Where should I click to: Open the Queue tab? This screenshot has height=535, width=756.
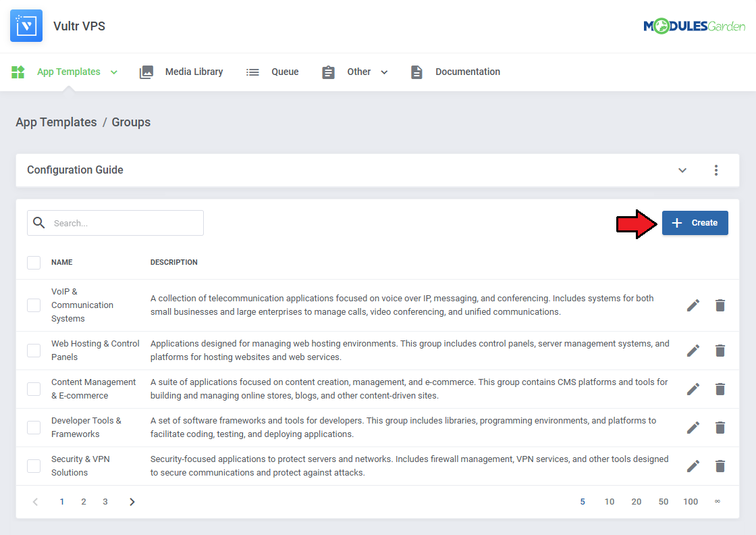click(x=285, y=72)
